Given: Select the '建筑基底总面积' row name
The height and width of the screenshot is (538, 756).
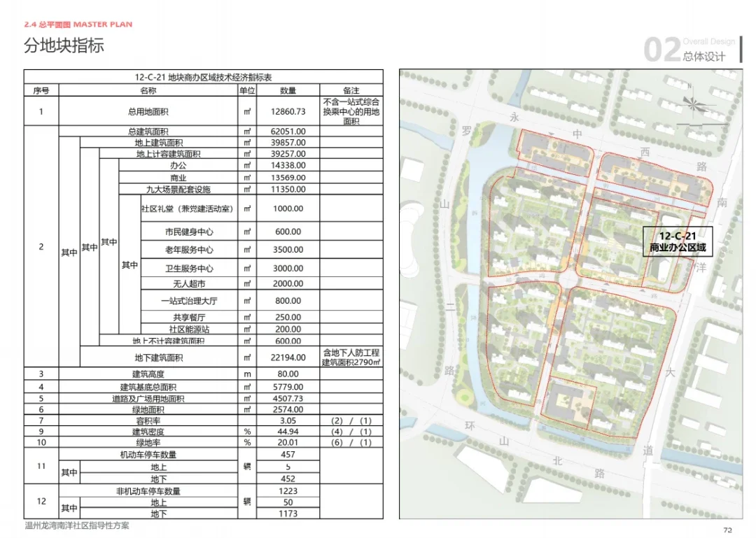Looking at the screenshot, I should pyautogui.click(x=148, y=387).
